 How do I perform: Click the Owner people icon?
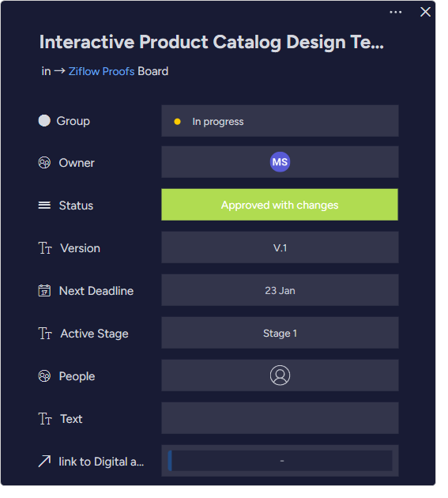click(44, 163)
